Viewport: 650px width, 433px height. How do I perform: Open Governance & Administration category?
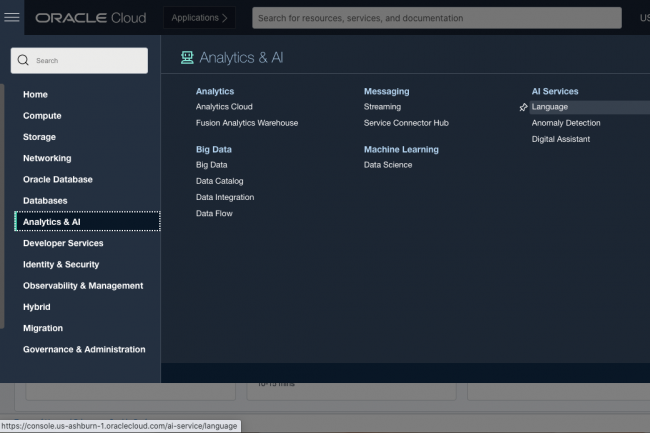tap(84, 349)
